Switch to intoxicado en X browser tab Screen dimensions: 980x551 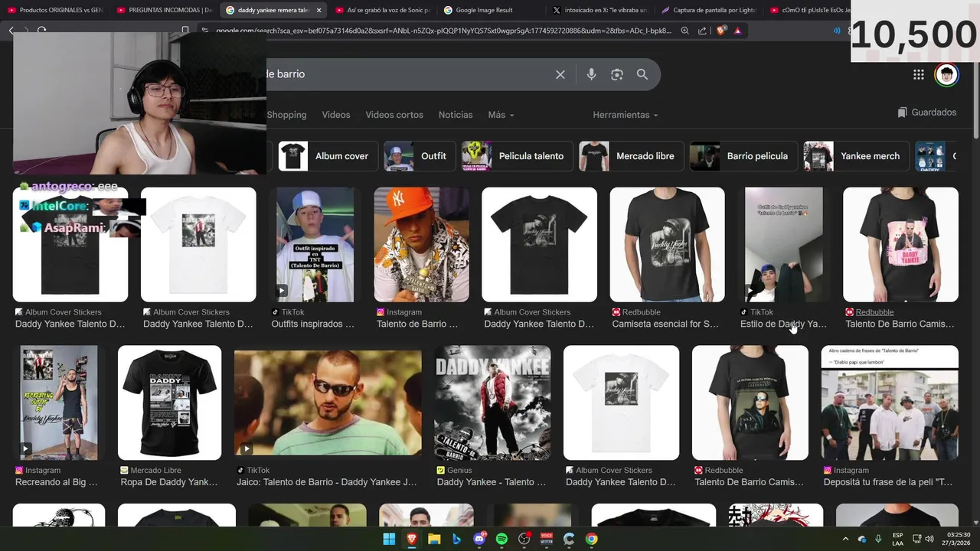(601, 10)
